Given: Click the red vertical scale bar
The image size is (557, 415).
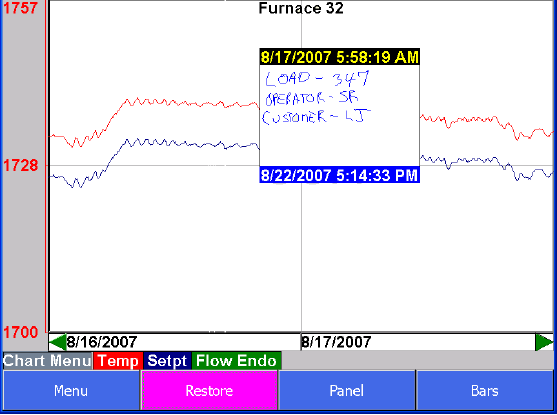Looking at the screenshot, I should coord(46,166).
